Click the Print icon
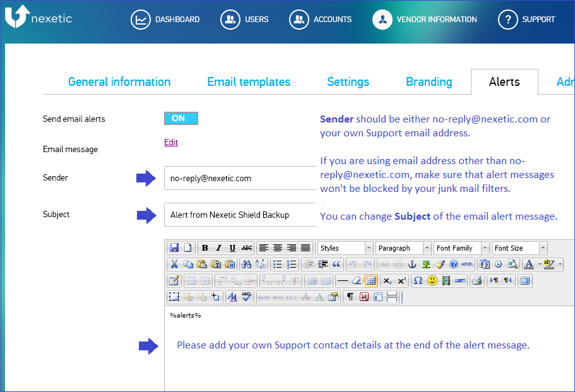575x392 pixels. click(477, 281)
